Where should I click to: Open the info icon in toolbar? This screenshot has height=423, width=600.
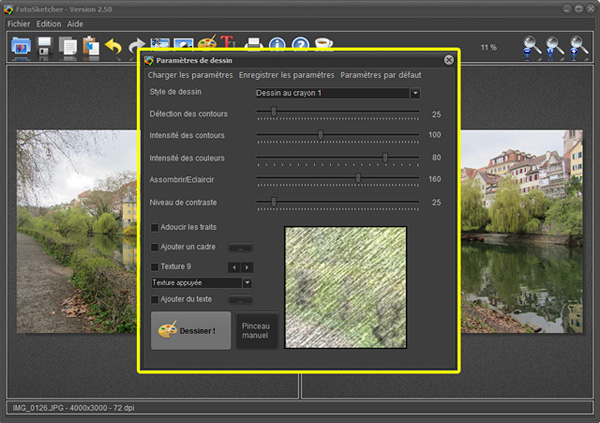277,46
